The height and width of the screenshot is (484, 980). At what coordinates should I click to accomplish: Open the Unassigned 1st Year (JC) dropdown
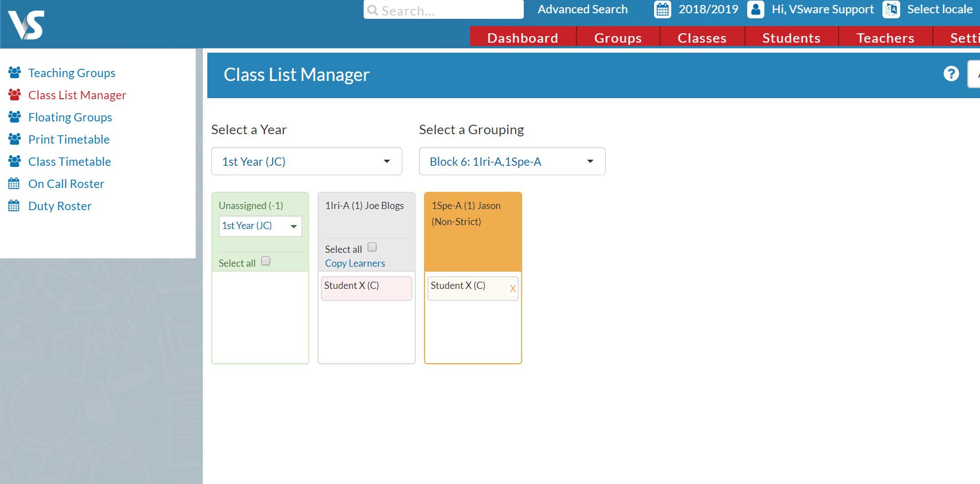261,226
